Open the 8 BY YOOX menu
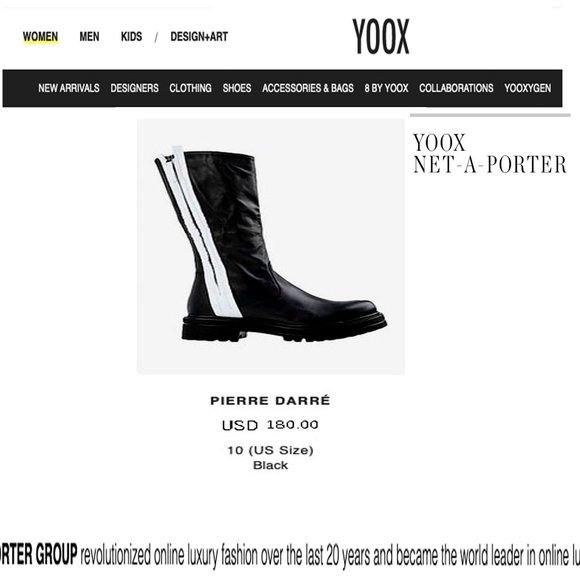The width and height of the screenshot is (580, 580). pyautogui.click(x=386, y=88)
